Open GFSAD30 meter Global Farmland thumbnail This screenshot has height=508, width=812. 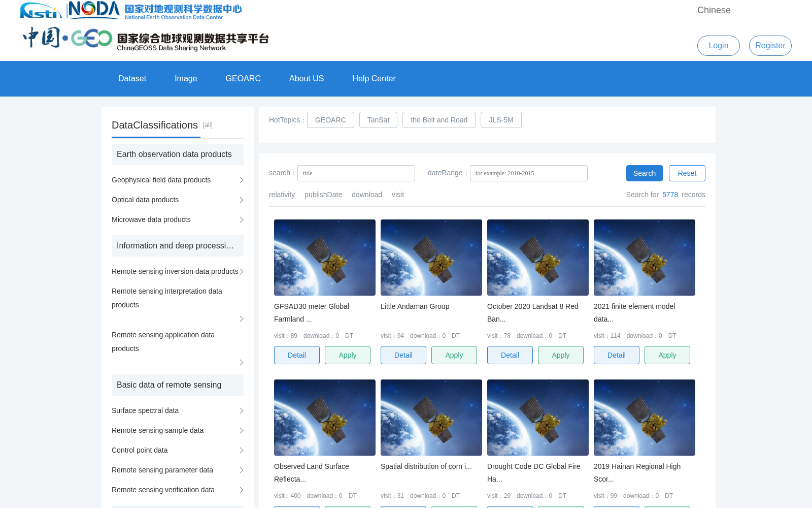tap(325, 258)
